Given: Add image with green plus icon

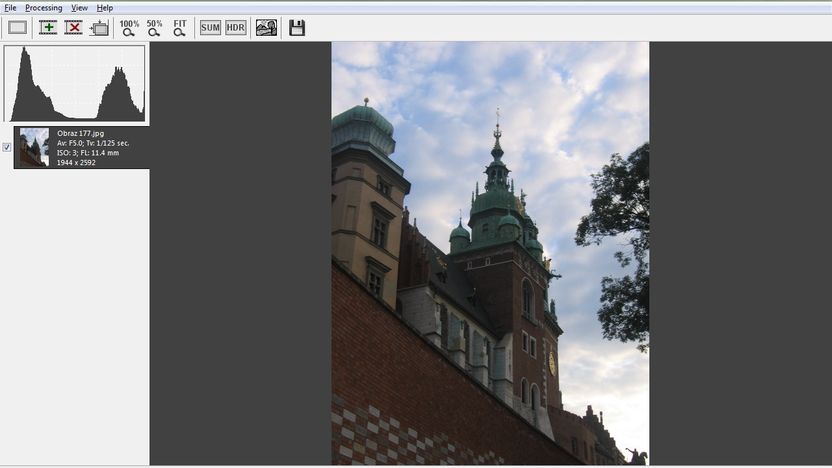Looking at the screenshot, I should click(48, 28).
